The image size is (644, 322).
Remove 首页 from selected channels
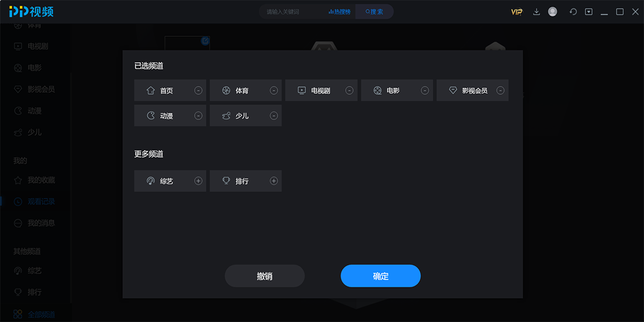click(x=198, y=91)
